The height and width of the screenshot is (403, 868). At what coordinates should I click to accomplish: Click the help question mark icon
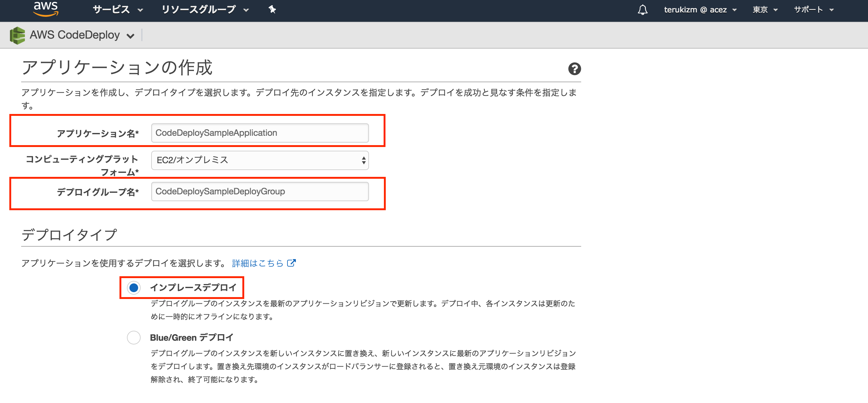tap(574, 69)
